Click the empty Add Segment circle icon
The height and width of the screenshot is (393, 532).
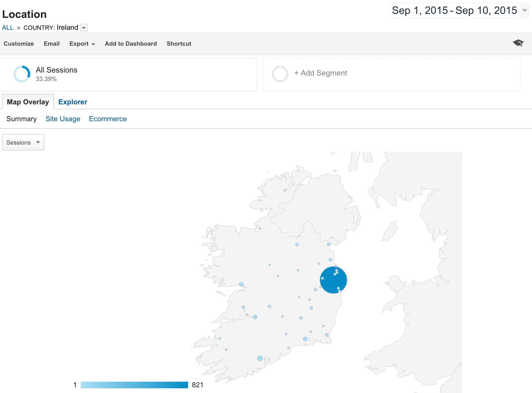point(280,74)
